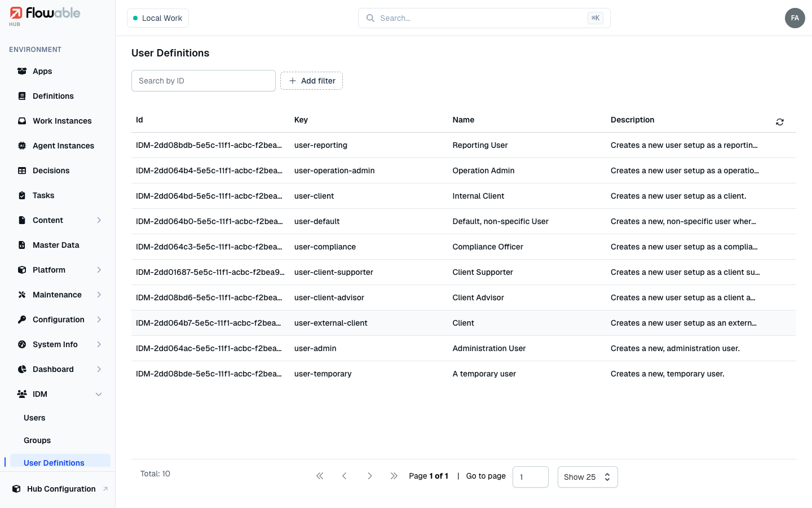Viewport: 812px width, 508px height.
Task: Select the user-temporary key cell
Action: (x=323, y=374)
